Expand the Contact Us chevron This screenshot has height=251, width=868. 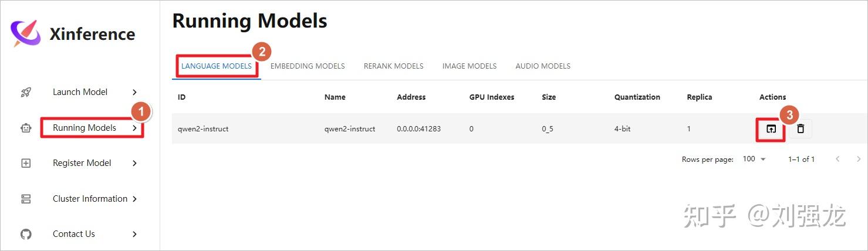click(134, 234)
